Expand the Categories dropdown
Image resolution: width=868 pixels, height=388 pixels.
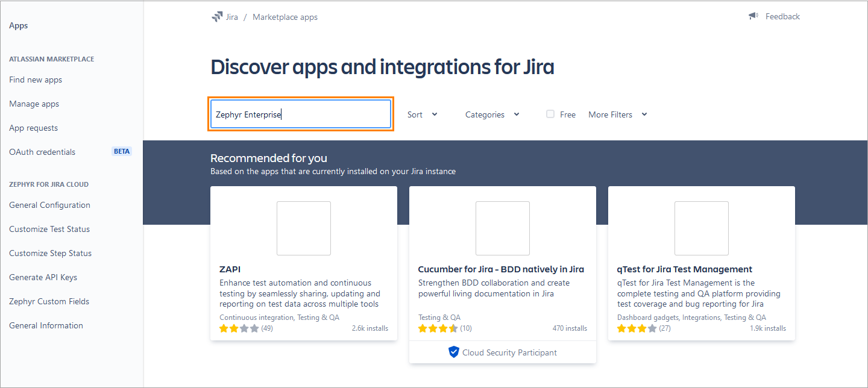492,114
